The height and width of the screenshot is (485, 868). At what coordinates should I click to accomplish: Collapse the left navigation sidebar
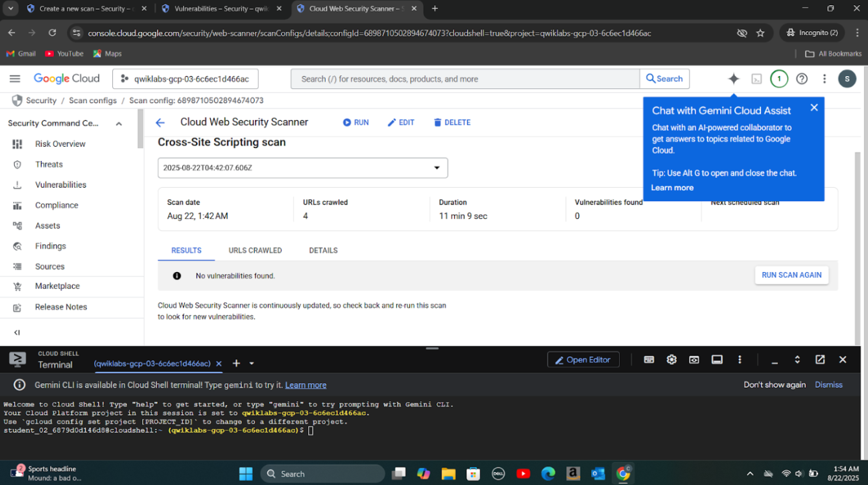tap(17, 332)
